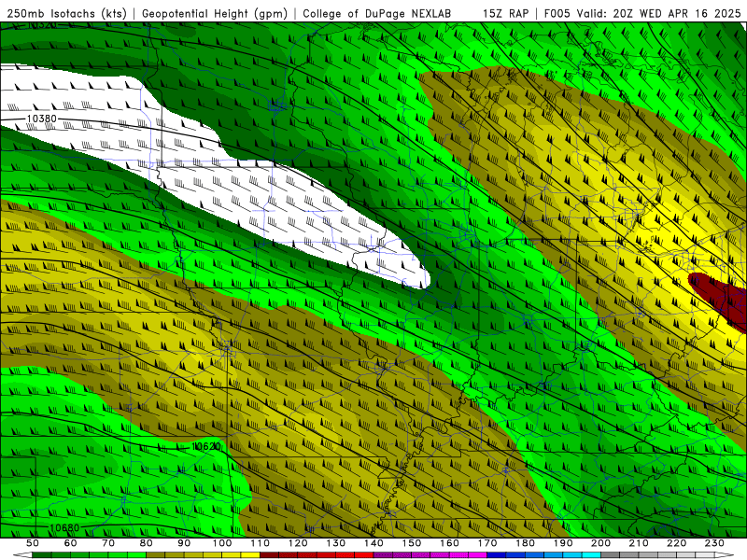Click the 170 tick label on colorbar
The width and height of the screenshot is (747, 560).
click(487, 543)
